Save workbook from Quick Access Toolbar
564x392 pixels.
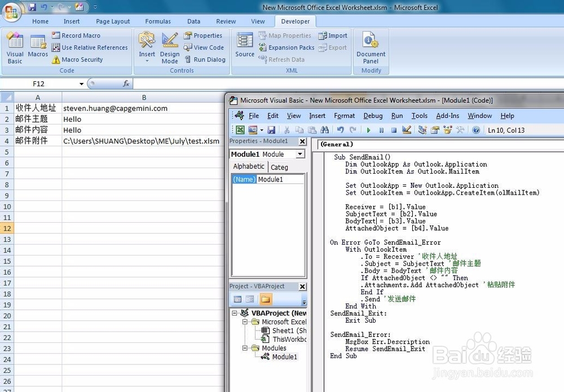click(x=32, y=7)
